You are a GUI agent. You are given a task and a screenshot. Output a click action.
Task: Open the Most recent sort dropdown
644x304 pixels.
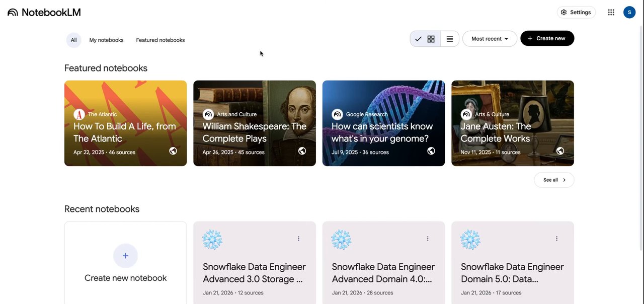point(490,39)
